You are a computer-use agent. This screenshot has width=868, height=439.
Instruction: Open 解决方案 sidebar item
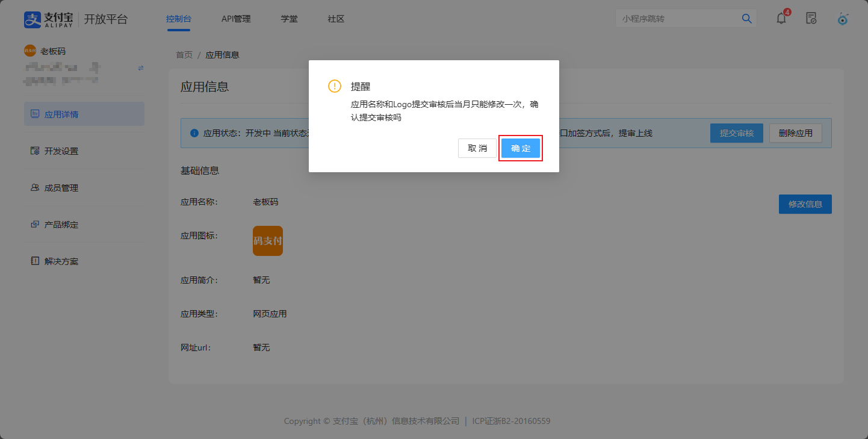pos(61,261)
